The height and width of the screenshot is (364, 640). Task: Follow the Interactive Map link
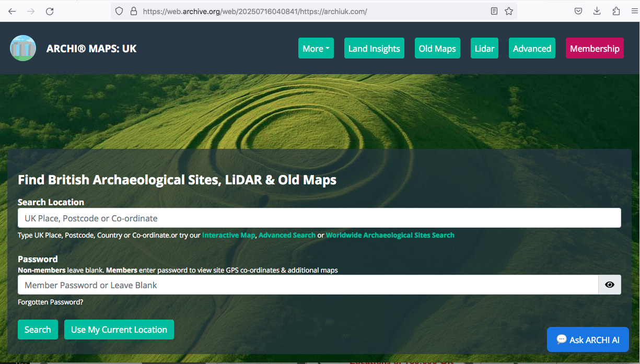228,236
